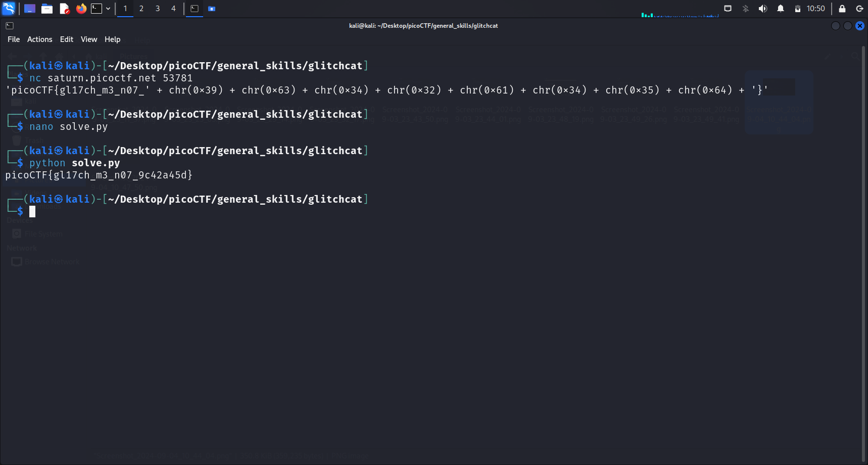This screenshot has width=868, height=465.
Task: Expand the terminal launcher dropdown arrow
Action: 108,9
